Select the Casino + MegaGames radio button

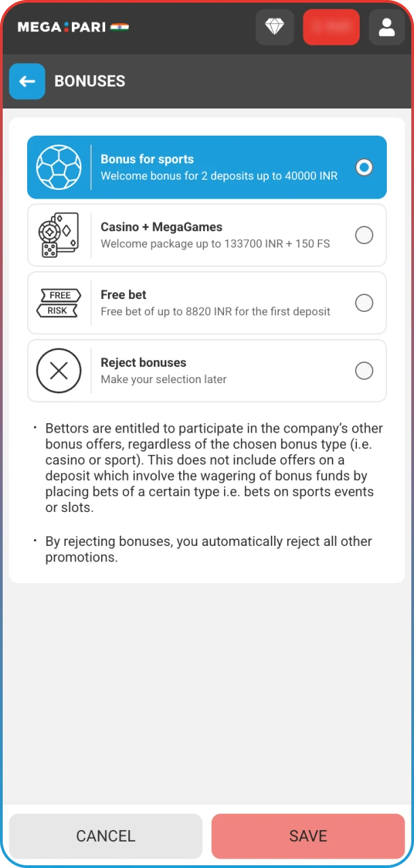364,235
